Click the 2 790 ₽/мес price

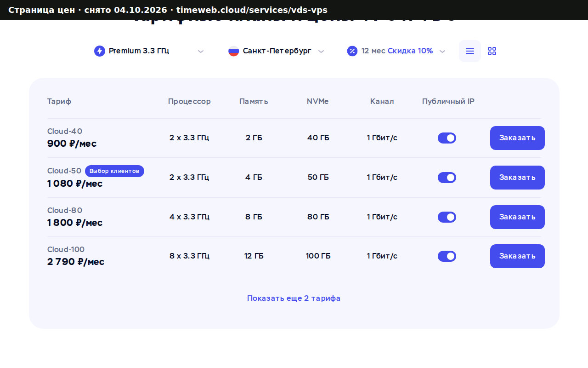pos(76,262)
